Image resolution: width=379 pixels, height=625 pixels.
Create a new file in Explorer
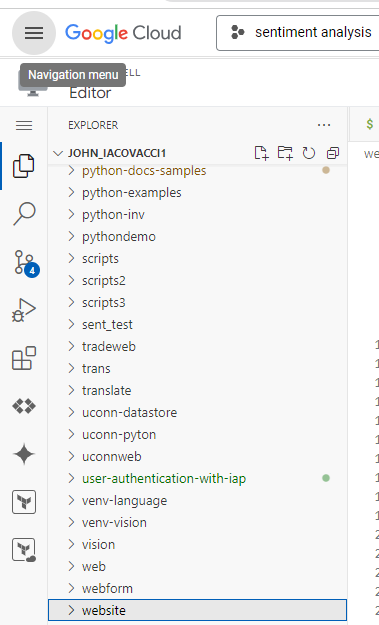tap(261, 153)
